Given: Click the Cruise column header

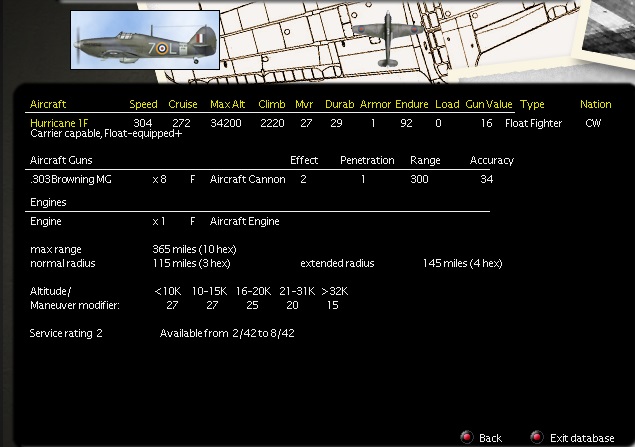Looking at the screenshot, I should pyautogui.click(x=183, y=104).
